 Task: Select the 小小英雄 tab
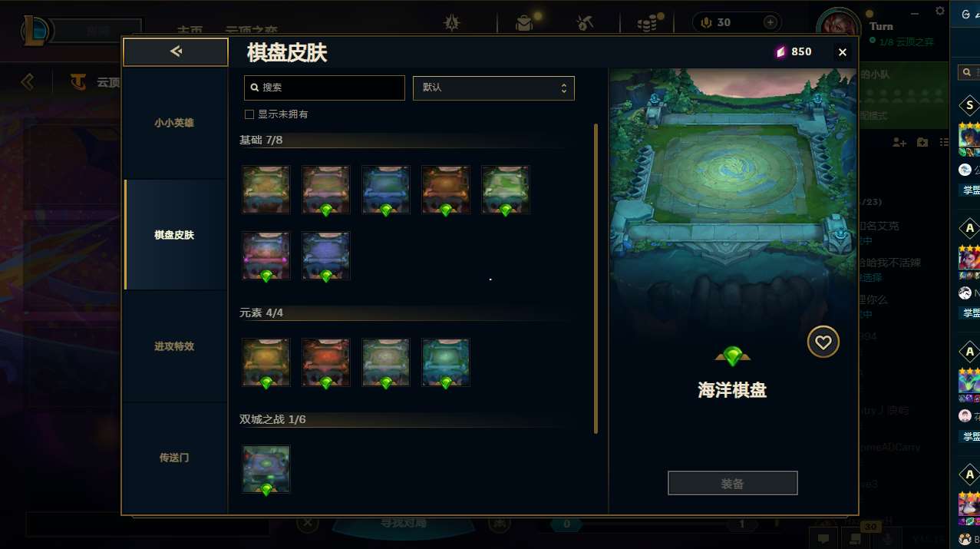click(174, 123)
